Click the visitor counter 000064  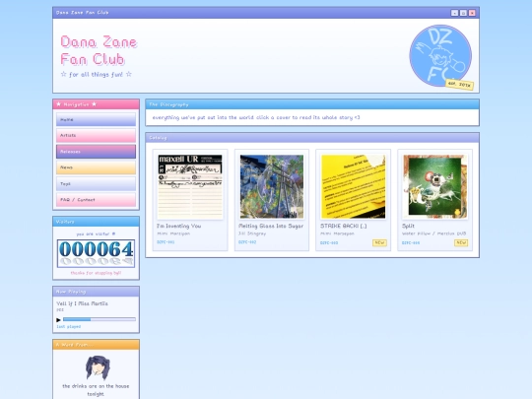pos(96,253)
